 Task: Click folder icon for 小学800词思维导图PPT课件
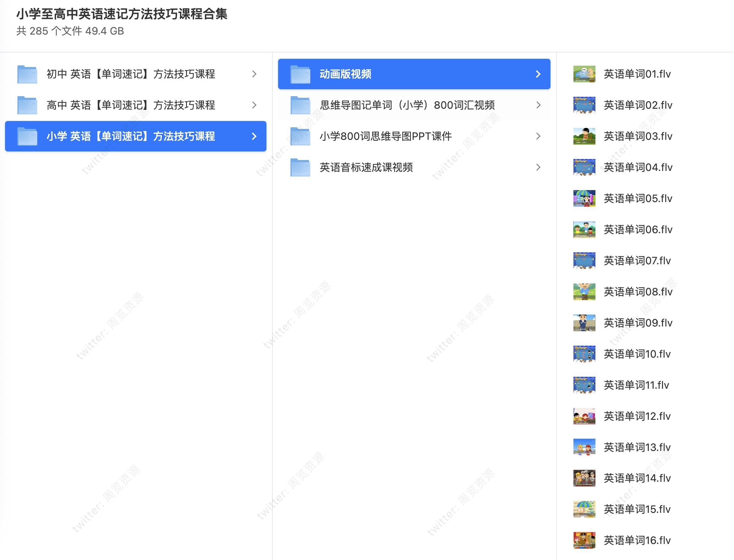300,136
